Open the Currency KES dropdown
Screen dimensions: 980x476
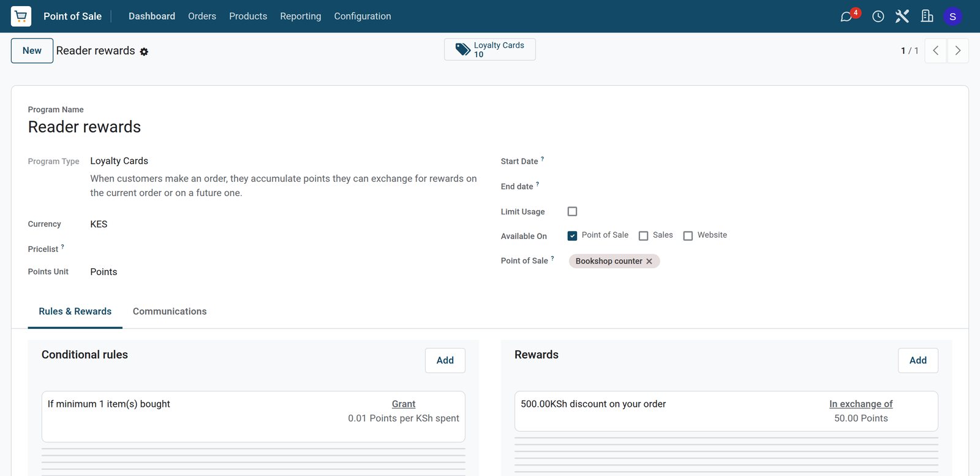coord(284,224)
